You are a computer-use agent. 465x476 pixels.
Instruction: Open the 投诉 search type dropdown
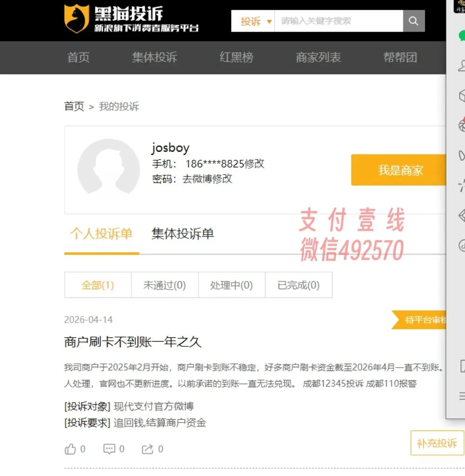(x=252, y=21)
